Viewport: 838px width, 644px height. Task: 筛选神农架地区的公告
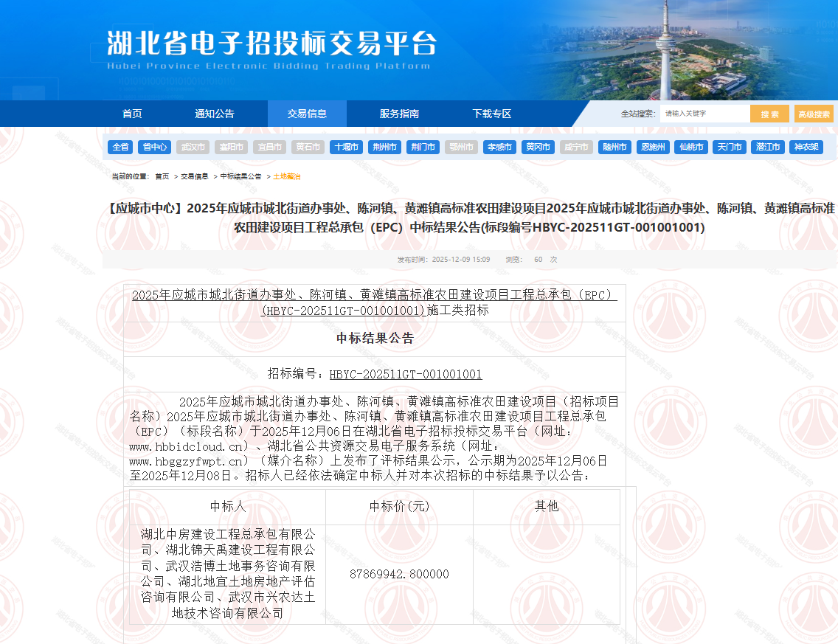[807, 147]
